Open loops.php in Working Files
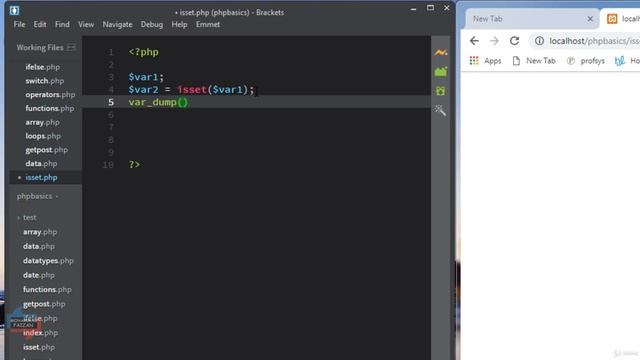The width and height of the screenshot is (640, 360). click(x=43, y=136)
